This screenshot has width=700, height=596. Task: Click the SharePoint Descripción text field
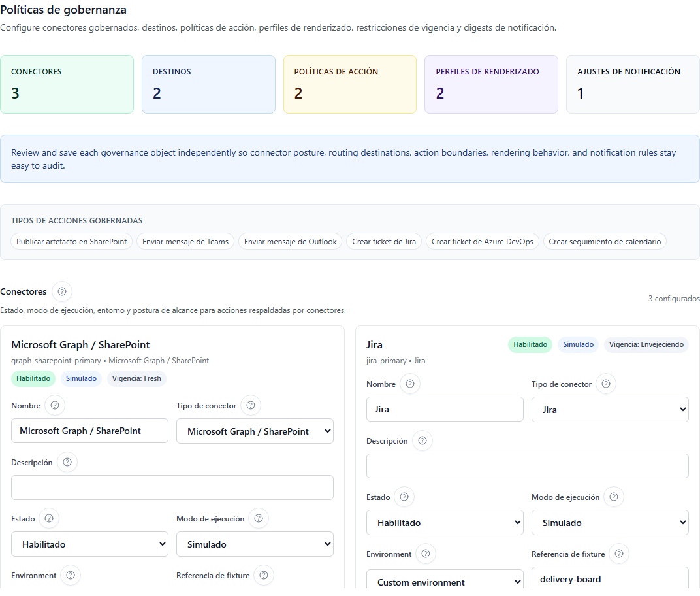(172, 488)
